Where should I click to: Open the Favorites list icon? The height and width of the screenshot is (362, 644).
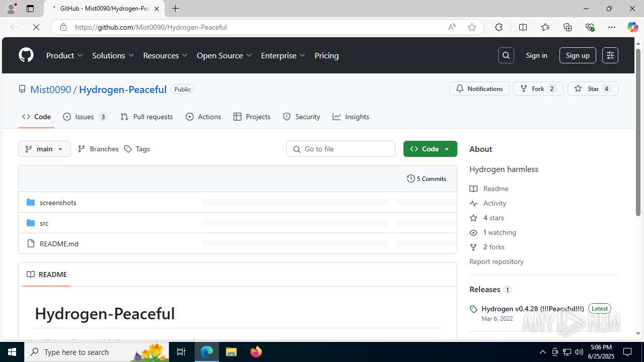coord(545,27)
